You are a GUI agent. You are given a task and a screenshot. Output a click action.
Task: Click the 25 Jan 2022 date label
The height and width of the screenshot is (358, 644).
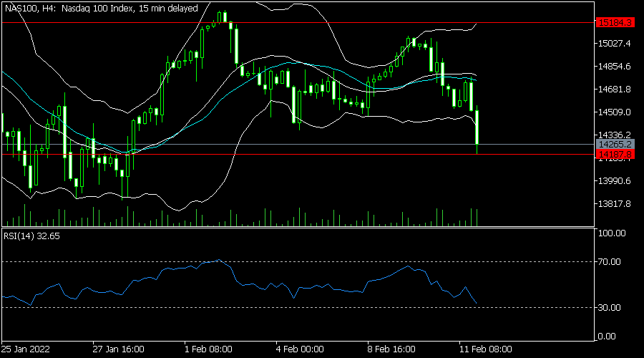coord(26,349)
